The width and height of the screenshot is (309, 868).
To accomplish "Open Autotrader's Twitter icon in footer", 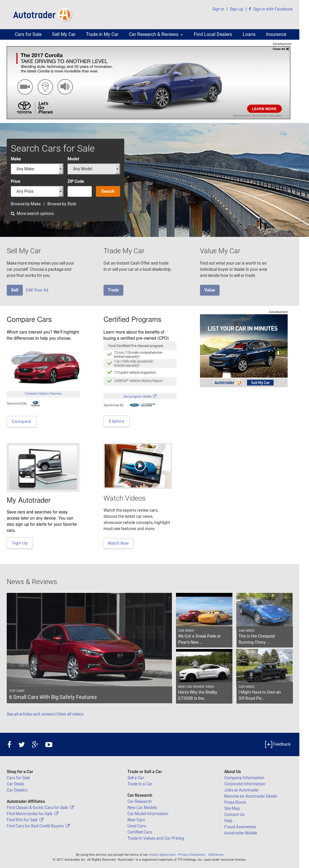I will click(x=22, y=744).
